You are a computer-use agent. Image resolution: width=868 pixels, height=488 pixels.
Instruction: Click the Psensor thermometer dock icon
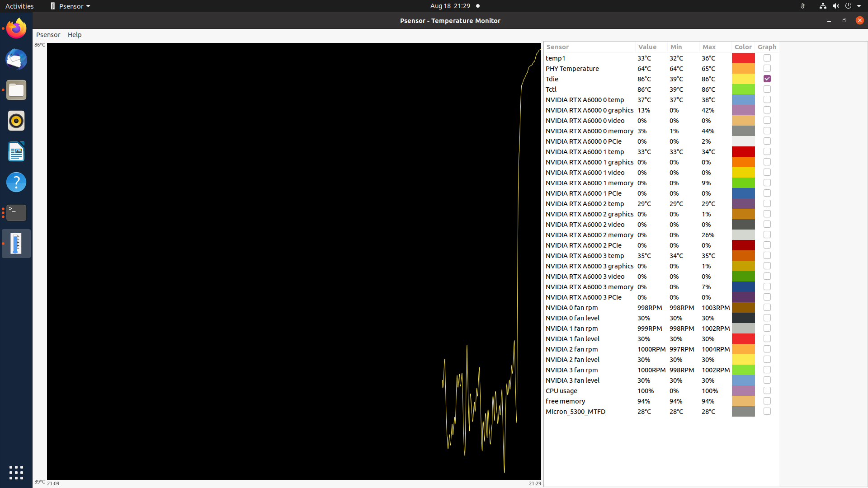tap(16, 244)
